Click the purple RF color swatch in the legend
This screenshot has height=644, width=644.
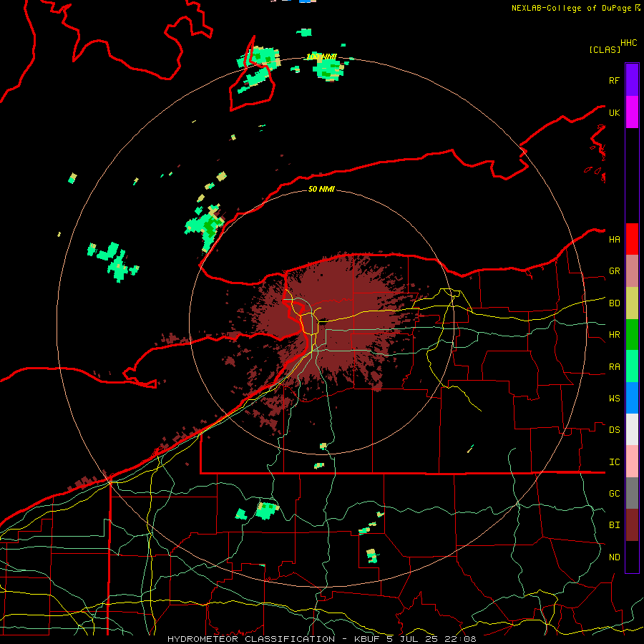pyautogui.click(x=632, y=80)
